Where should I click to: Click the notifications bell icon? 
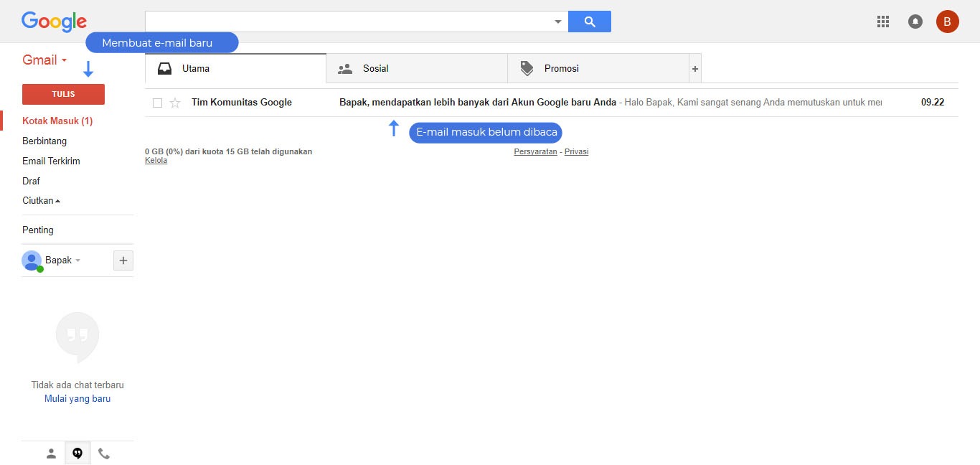pyautogui.click(x=915, y=22)
